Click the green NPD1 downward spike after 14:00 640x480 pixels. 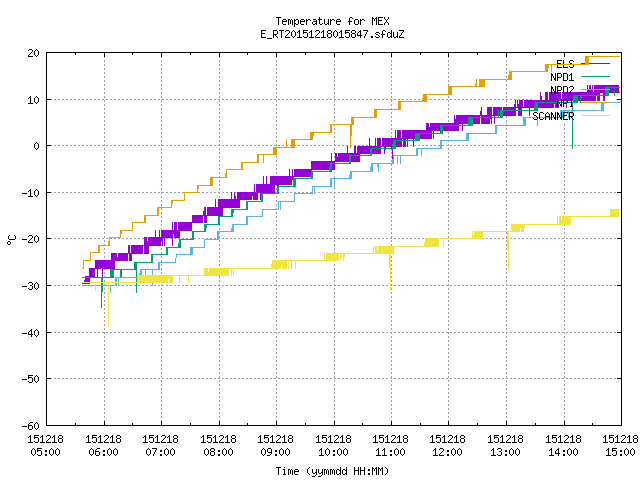coord(572,127)
